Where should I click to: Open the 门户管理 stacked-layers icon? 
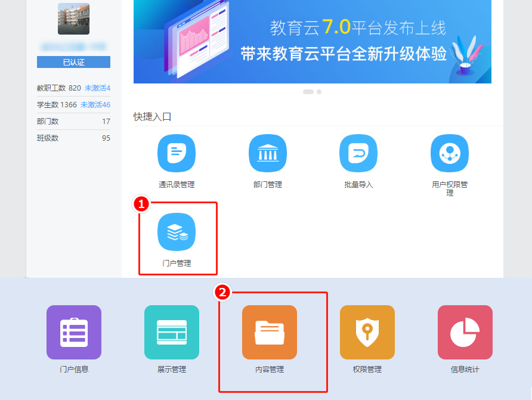click(x=177, y=232)
